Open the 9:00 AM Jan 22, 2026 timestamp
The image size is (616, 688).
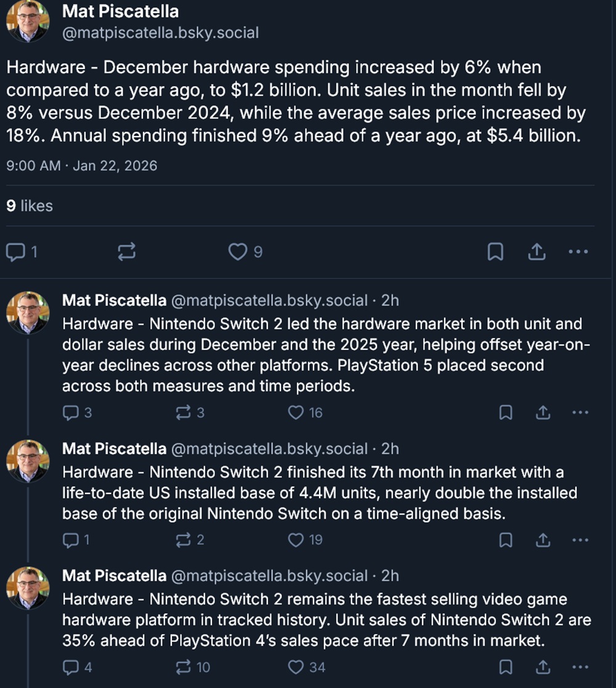tap(81, 166)
